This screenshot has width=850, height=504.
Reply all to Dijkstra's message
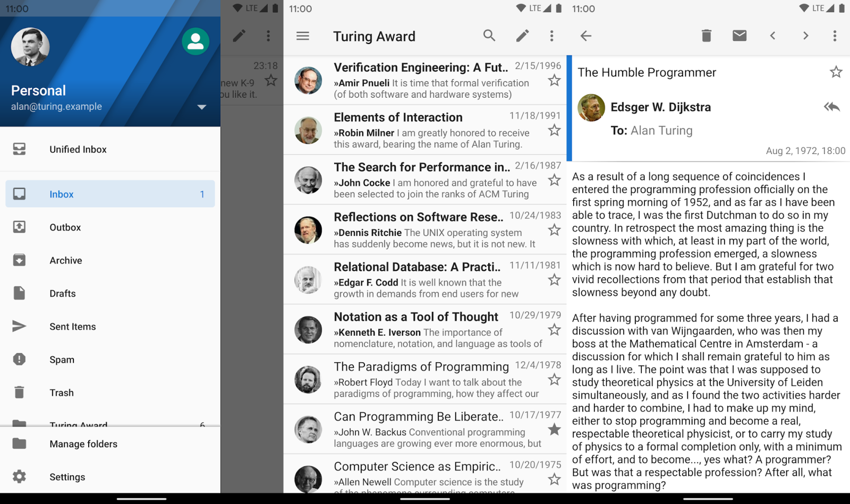[x=831, y=107]
